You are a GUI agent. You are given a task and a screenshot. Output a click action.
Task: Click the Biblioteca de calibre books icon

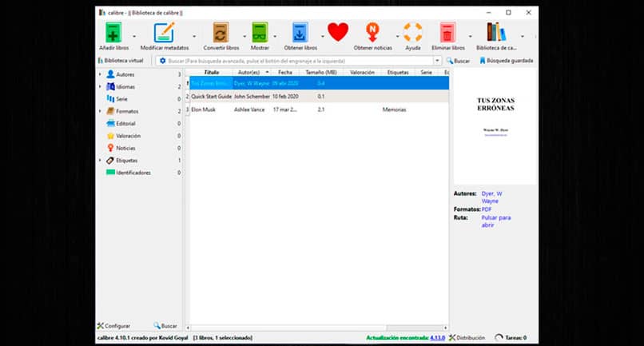(x=495, y=33)
